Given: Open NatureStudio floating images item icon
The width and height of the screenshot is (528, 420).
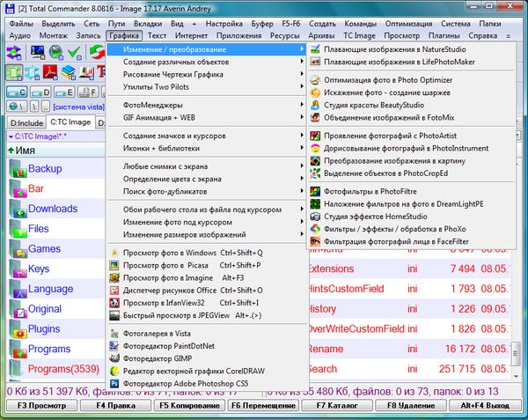Looking at the screenshot, I should coord(315,49).
